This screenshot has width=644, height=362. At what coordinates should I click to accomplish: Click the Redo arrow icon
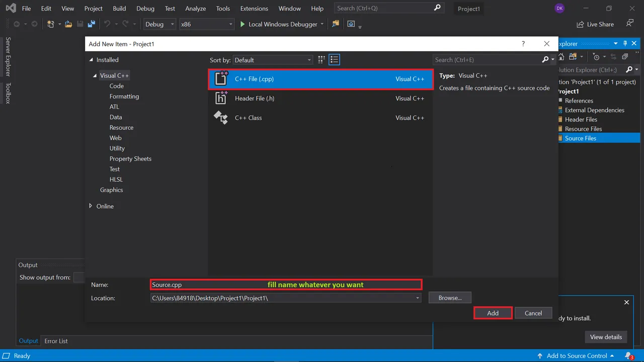click(126, 24)
